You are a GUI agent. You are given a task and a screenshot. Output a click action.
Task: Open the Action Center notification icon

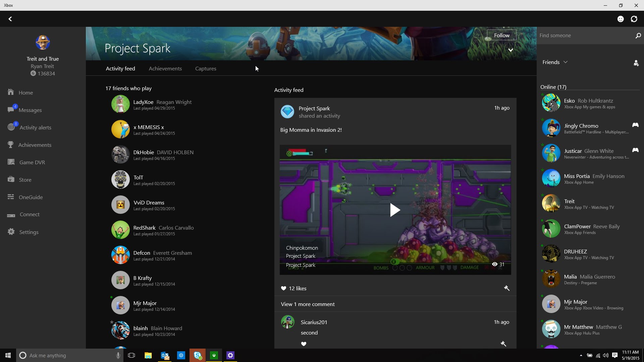tap(614, 355)
